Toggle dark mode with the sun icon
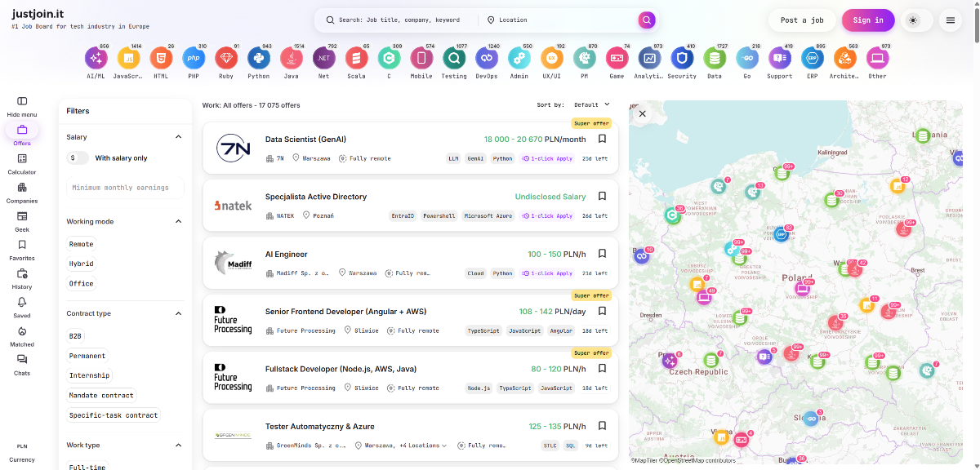The height and width of the screenshot is (470, 980). pyautogui.click(x=913, y=20)
